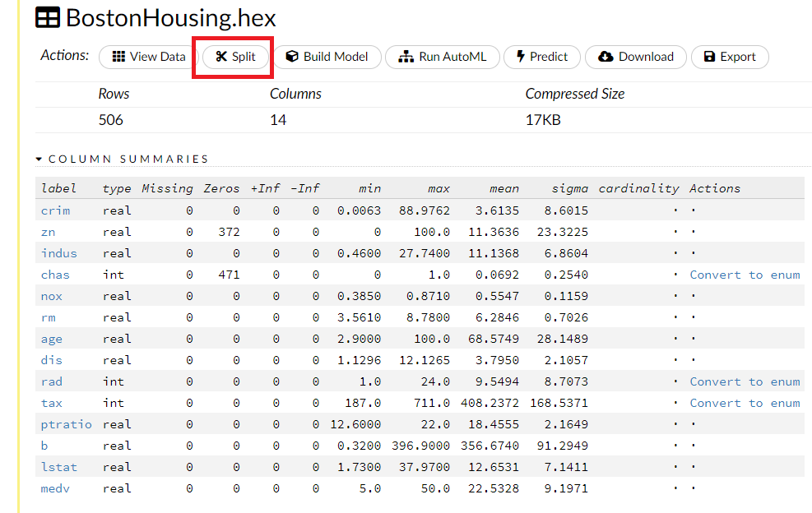Click the Predict lightning button
Viewport: 812px width, 513px height.
click(541, 57)
